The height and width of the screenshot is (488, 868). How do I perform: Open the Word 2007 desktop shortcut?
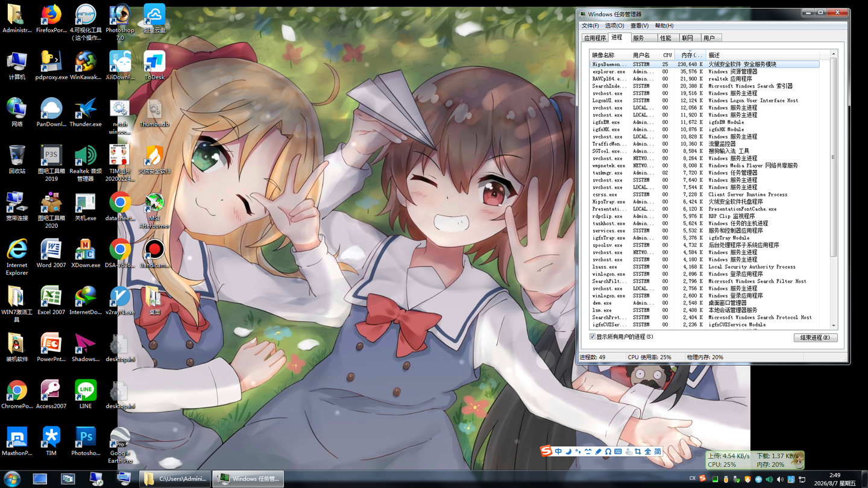[51, 254]
